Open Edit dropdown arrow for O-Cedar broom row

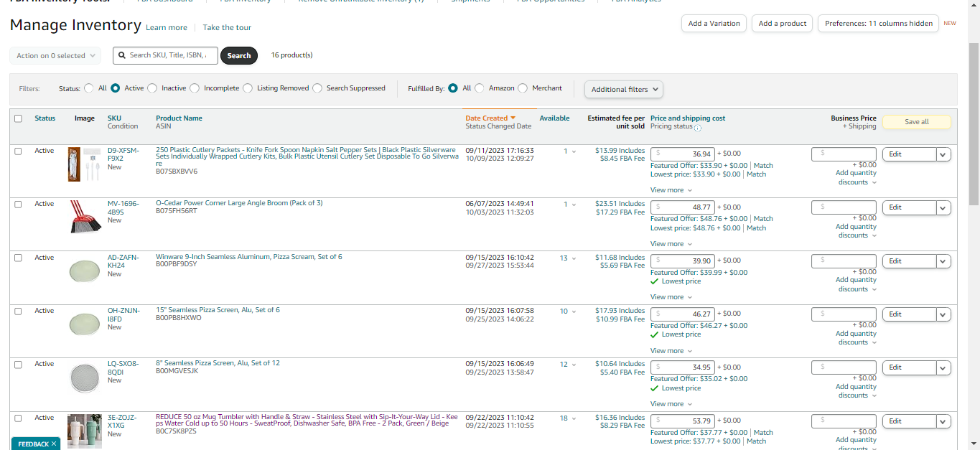(x=943, y=207)
